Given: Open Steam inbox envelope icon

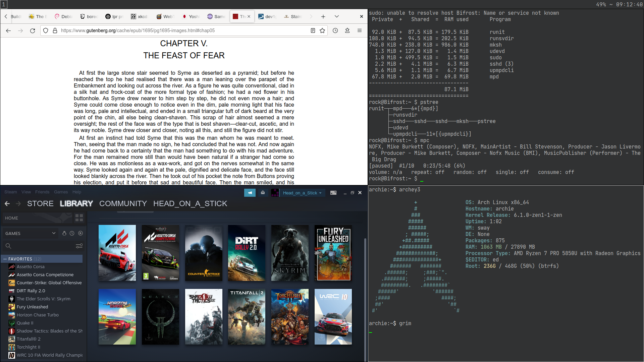Looking at the screenshot, I should pyautogui.click(x=263, y=193).
